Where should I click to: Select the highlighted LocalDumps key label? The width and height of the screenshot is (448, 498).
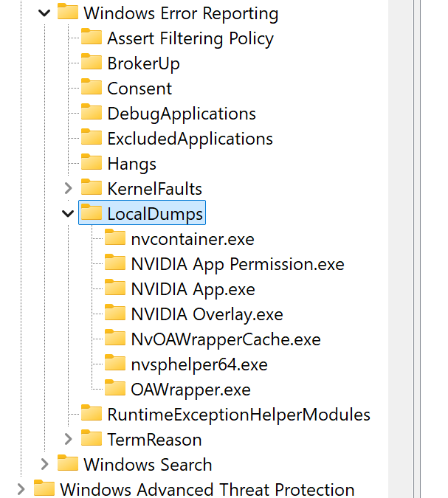tap(155, 214)
